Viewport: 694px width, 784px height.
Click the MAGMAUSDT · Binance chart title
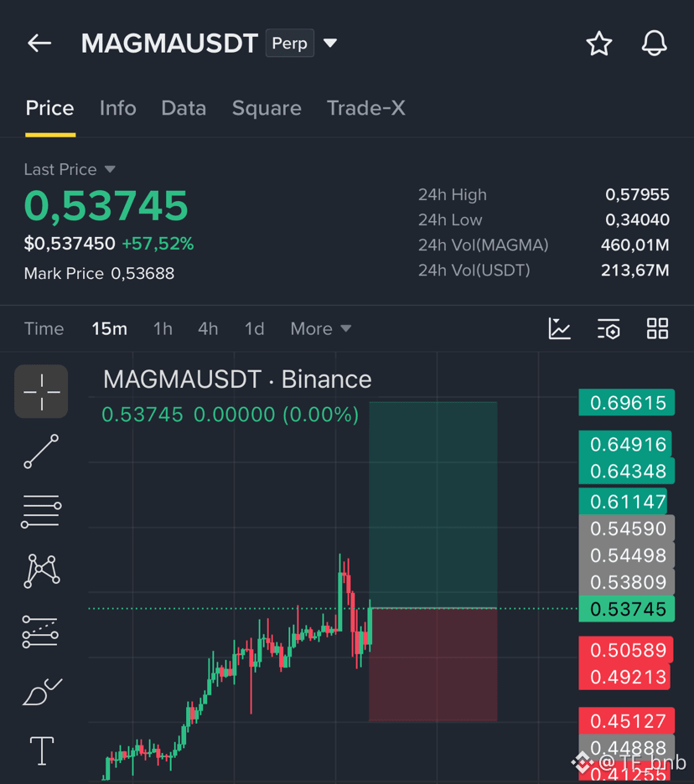pos(237,379)
